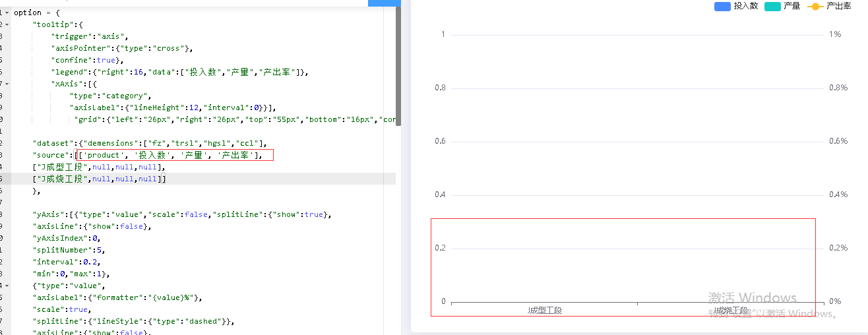Click the 成型工段 x-axis category label
This screenshot has height=335, width=868.
point(545,311)
